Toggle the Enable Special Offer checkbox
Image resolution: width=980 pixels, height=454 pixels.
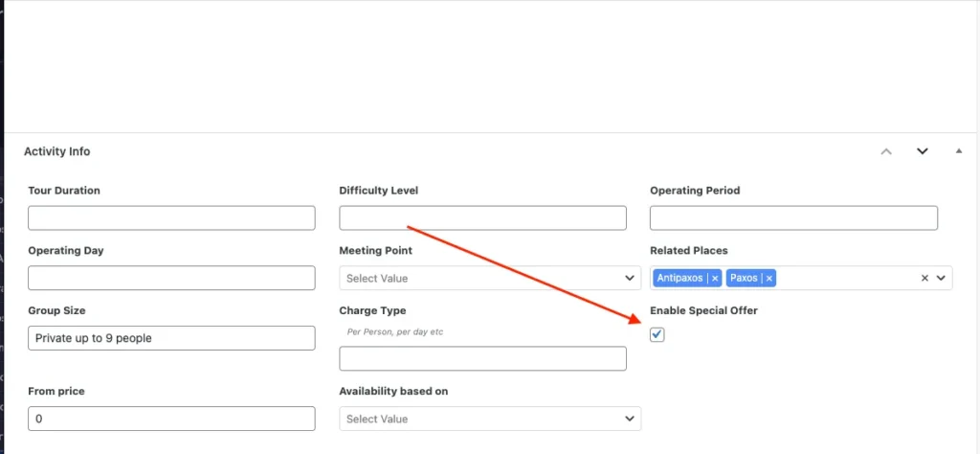pyautogui.click(x=657, y=334)
